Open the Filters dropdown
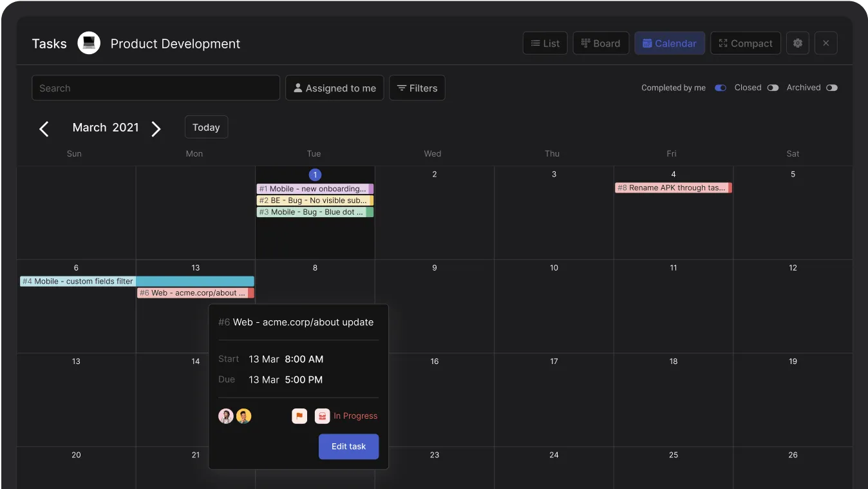The width and height of the screenshot is (868, 489). coord(417,88)
